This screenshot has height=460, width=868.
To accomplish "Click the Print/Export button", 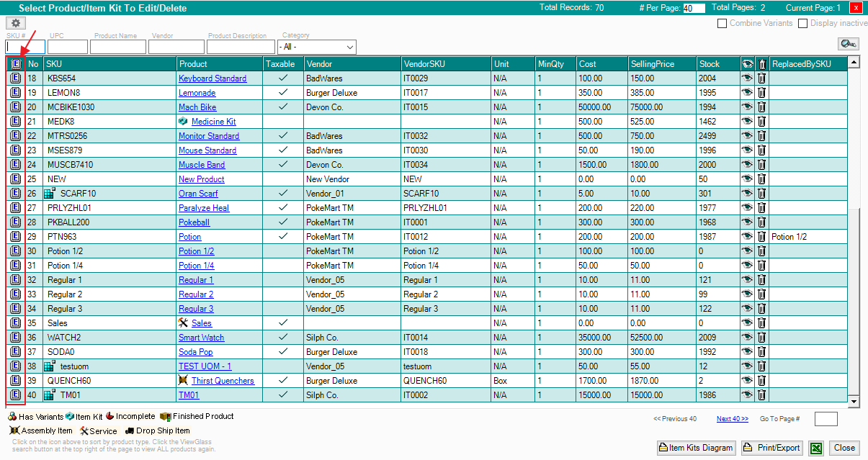I will point(773,448).
